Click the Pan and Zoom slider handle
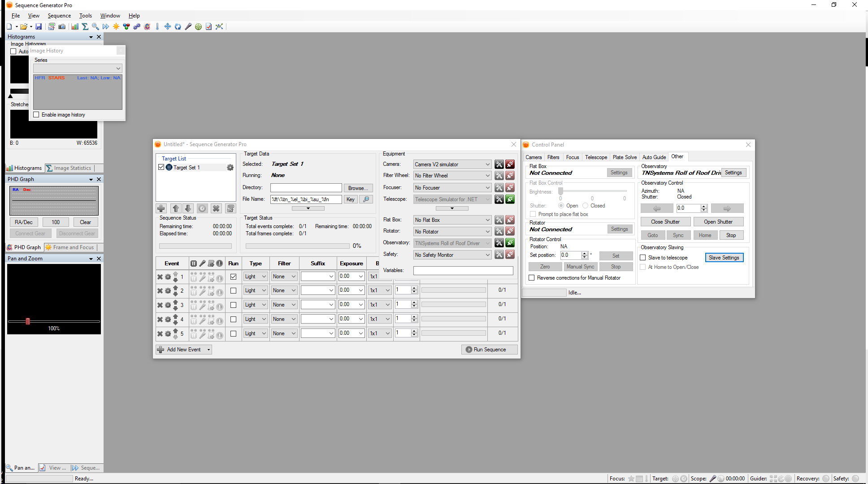Viewport: 868px width, 484px height. [x=28, y=321]
